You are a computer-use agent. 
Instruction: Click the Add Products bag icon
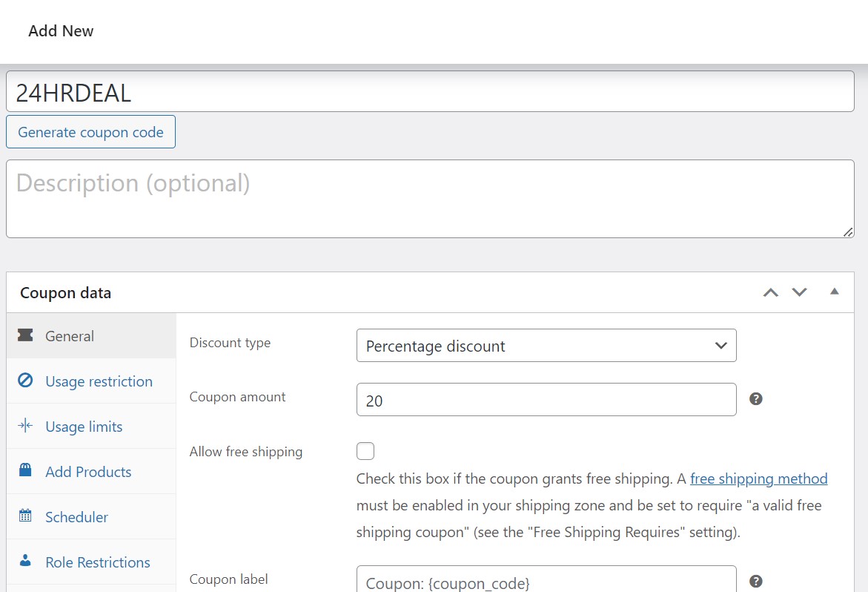pos(25,471)
